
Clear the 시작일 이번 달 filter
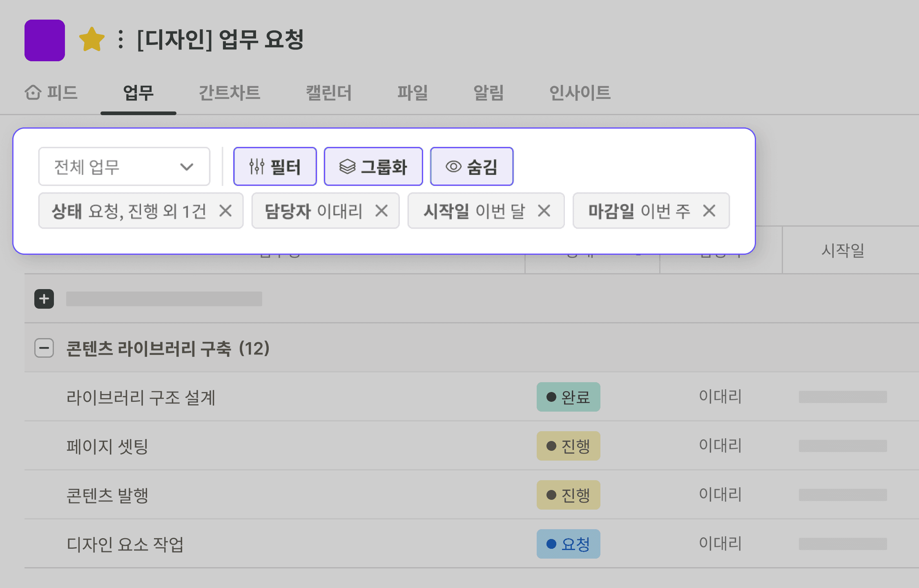tap(544, 211)
